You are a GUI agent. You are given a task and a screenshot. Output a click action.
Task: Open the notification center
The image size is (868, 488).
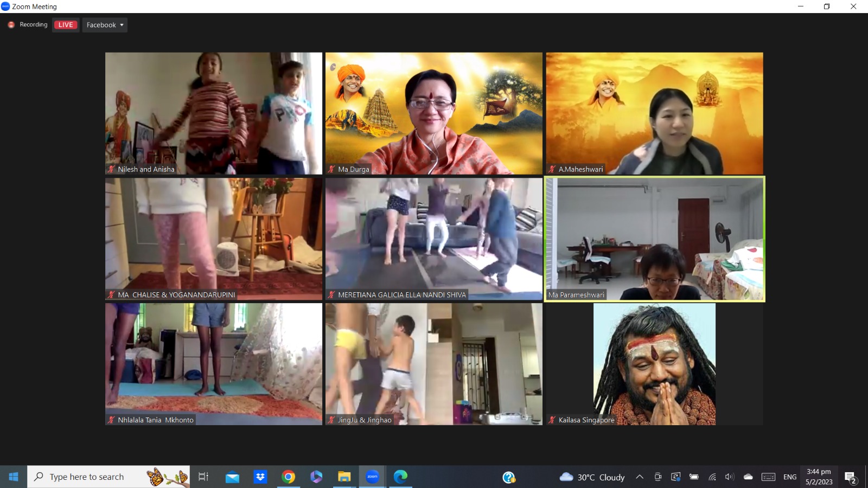[850, 477]
